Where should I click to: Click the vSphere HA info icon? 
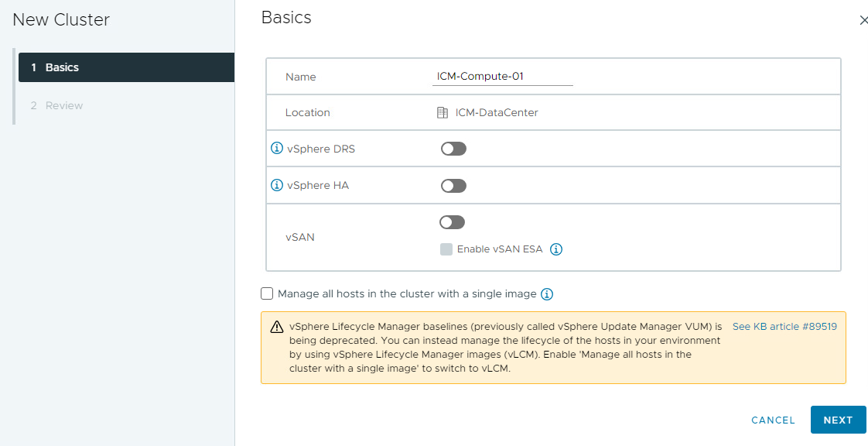tap(276, 185)
